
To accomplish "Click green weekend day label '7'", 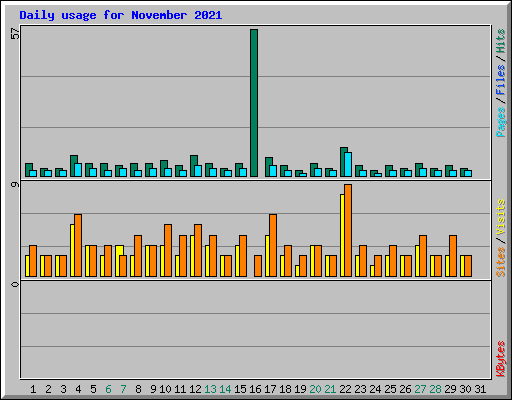I will coord(123,389).
